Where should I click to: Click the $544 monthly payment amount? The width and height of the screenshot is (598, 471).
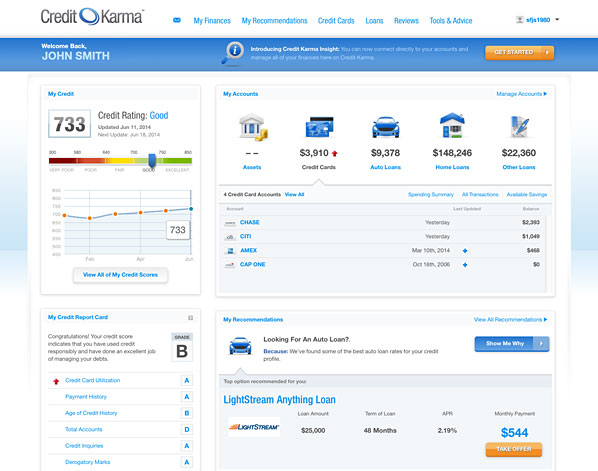click(514, 433)
